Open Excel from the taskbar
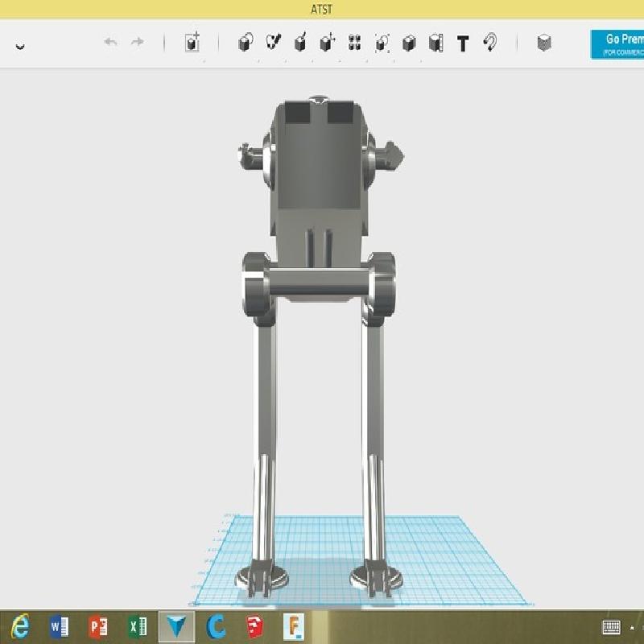The width and height of the screenshot is (644, 644). (138, 627)
